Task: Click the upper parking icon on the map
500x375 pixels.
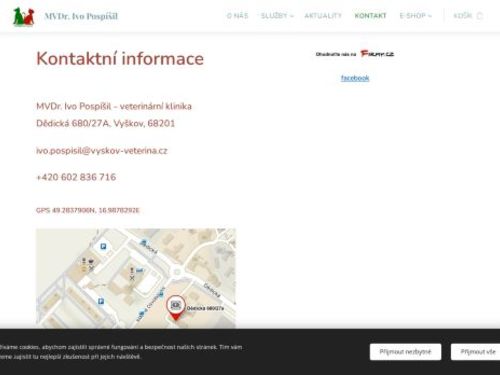Action: click(x=103, y=247)
